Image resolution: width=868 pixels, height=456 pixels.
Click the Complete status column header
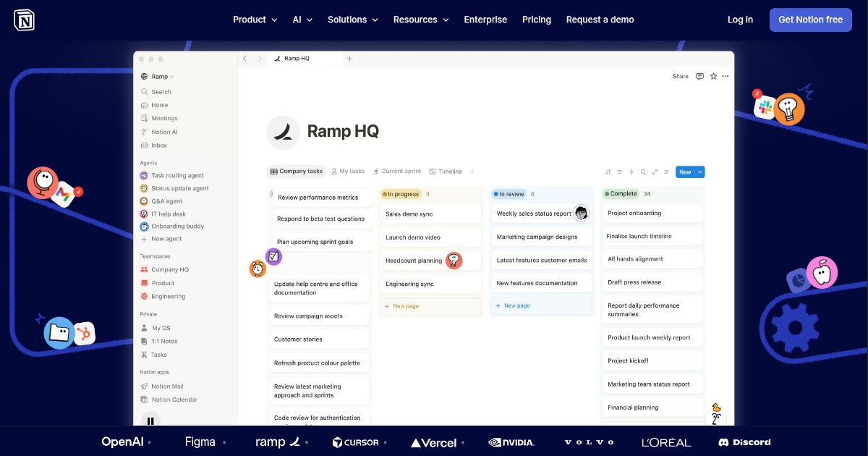click(621, 194)
